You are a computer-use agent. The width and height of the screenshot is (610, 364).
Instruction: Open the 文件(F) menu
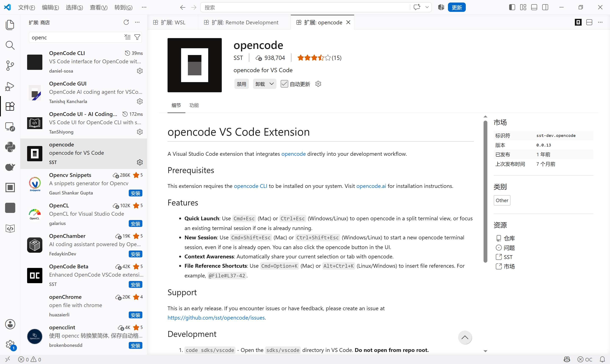click(x=27, y=8)
